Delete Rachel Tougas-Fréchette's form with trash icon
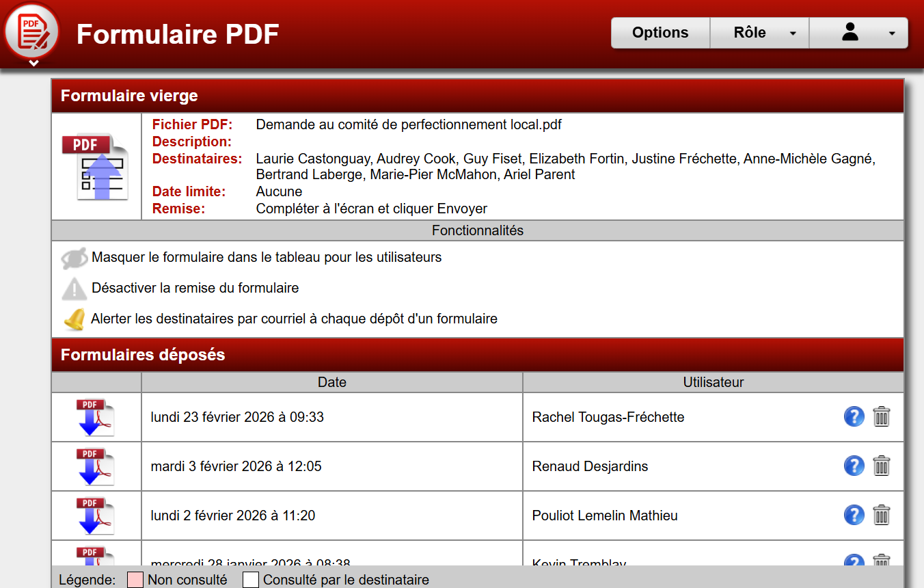Viewport: 924px width, 588px height. (x=882, y=416)
